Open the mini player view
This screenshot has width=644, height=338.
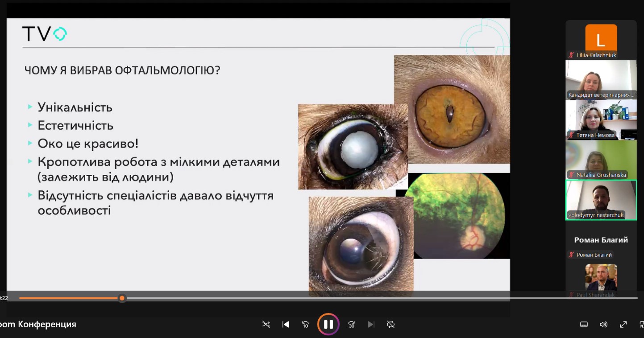coord(641,325)
